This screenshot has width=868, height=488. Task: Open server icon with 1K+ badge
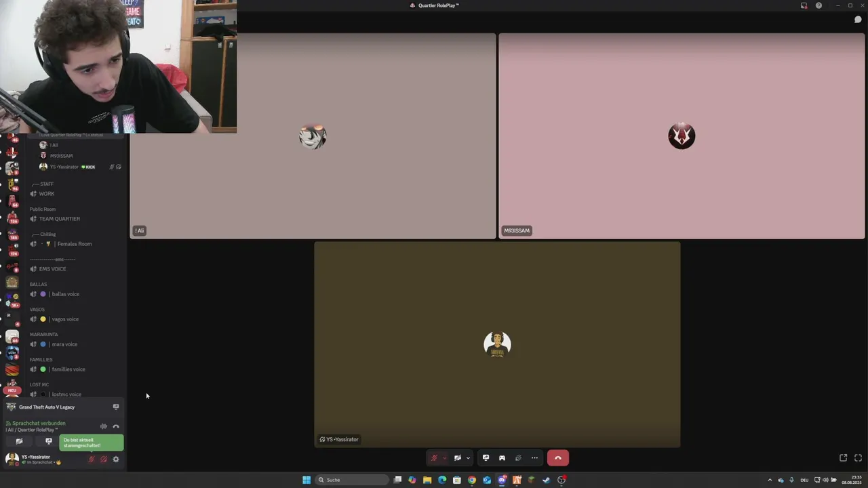click(12, 299)
